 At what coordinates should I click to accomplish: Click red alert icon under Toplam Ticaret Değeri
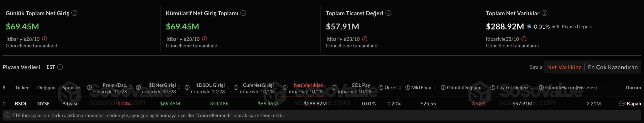[x=365, y=39]
